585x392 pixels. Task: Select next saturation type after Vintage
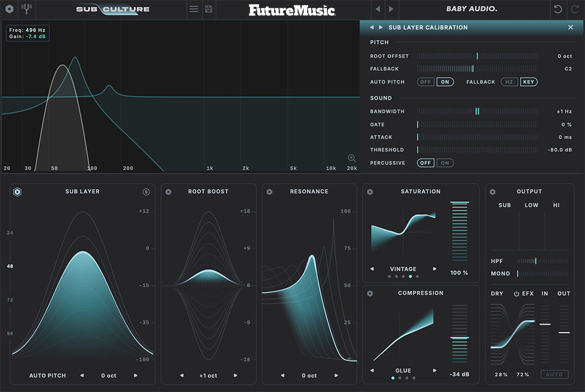435,269
